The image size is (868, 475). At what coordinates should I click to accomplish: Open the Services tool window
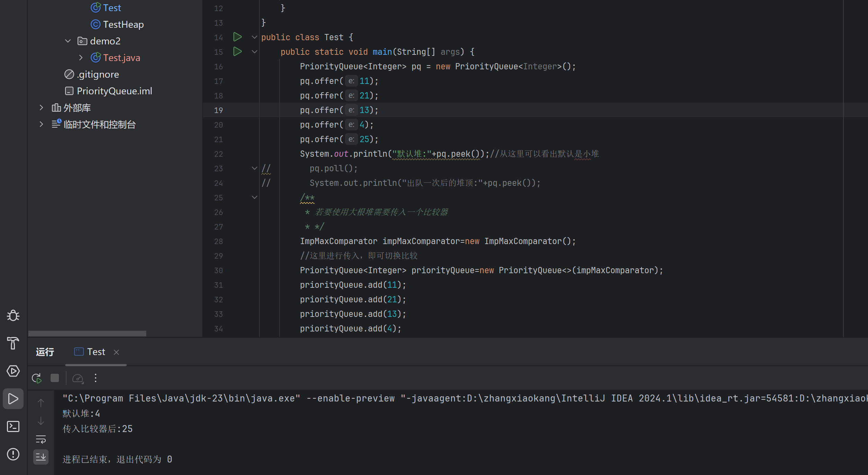coord(13,371)
